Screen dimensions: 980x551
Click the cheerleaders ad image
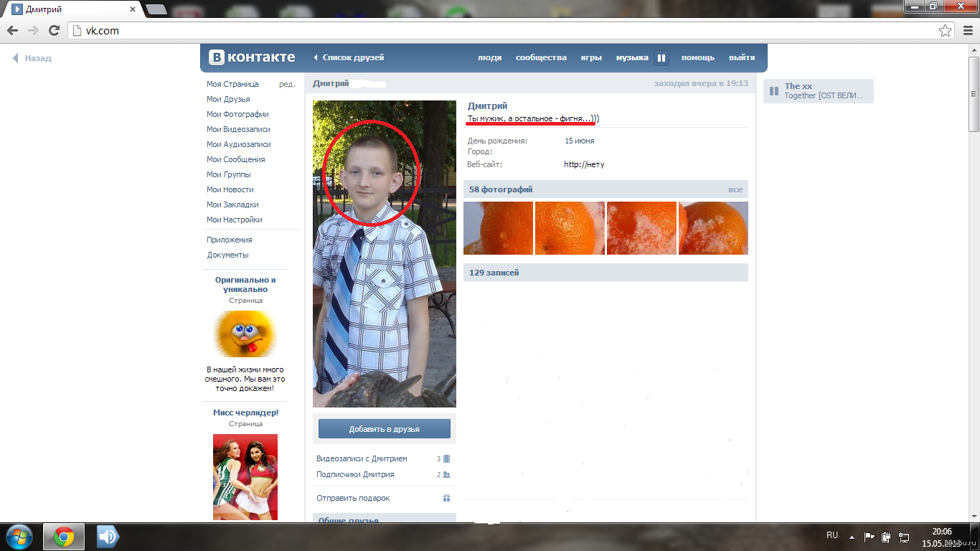pos(245,477)
